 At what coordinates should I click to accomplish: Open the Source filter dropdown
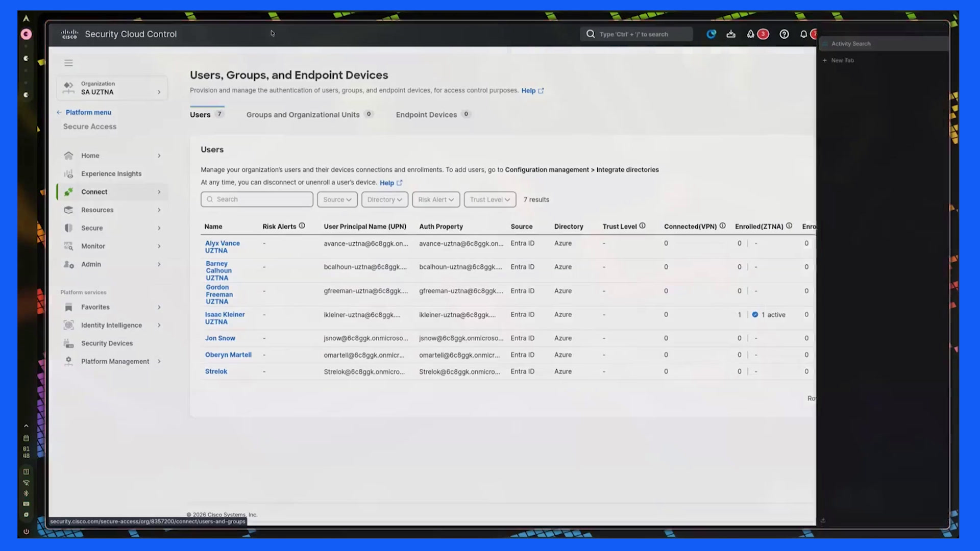point(337,199)
